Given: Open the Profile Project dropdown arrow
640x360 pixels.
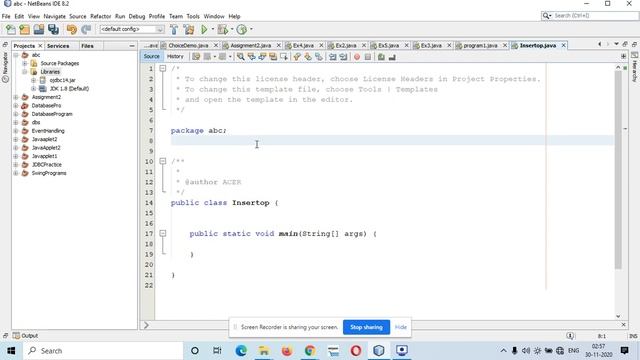Looking at the screenshot, I should coord(251,29).
